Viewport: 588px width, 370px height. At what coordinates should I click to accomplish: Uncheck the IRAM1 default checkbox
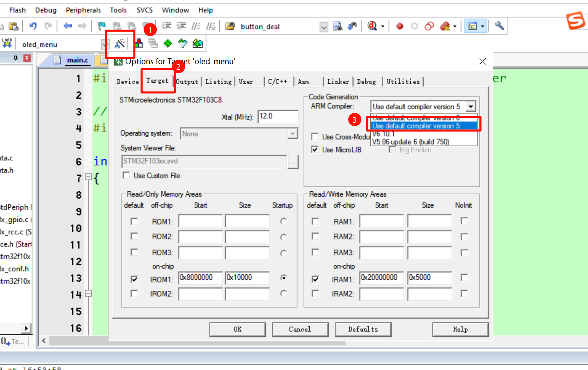coord(315,279)
